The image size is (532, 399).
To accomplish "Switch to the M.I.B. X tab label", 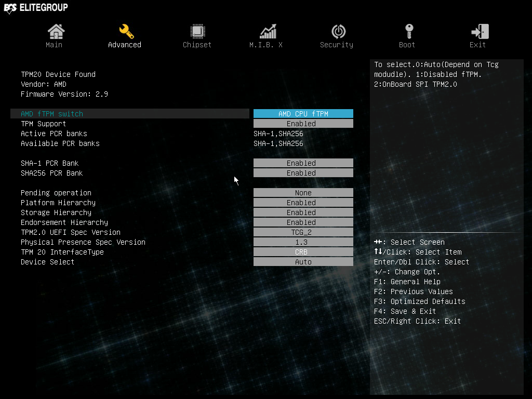I will pyautogui.click(x=266, y=45).
